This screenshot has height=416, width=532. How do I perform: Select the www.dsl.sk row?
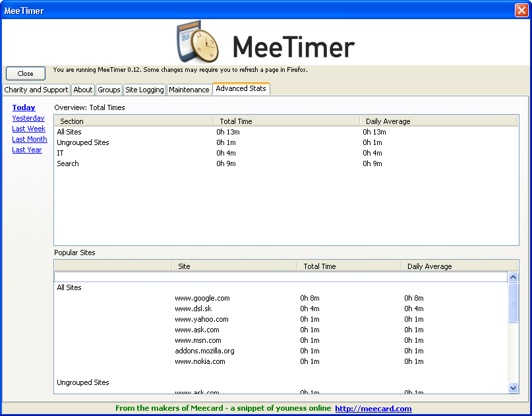(281, 309)
